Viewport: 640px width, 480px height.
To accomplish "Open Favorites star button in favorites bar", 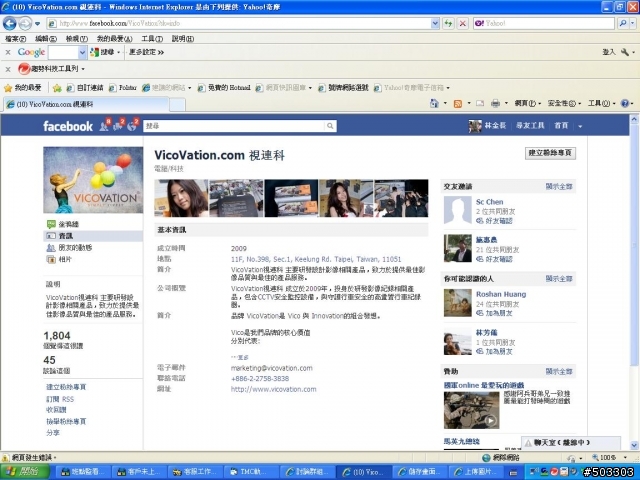I will pos(23,87).
